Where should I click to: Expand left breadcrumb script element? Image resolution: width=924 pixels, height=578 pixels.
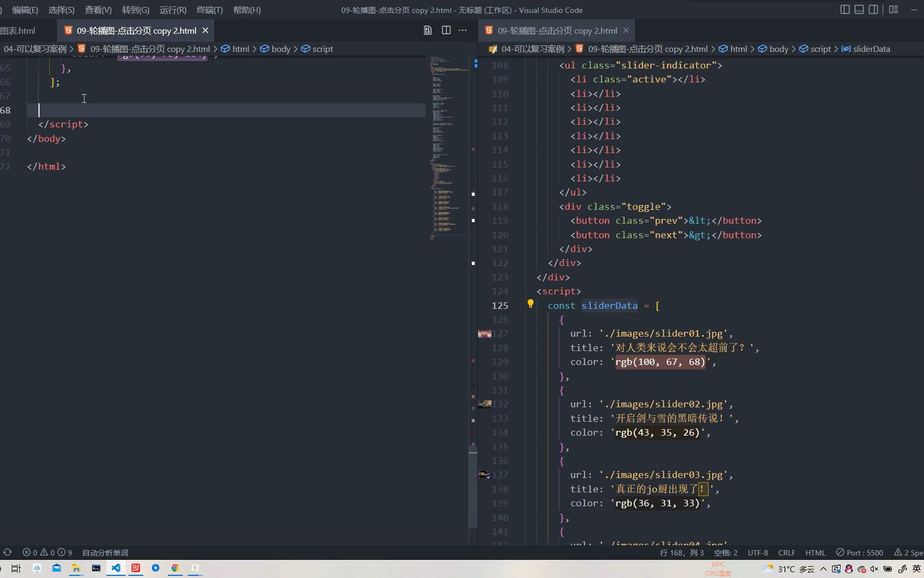[317, 49]
